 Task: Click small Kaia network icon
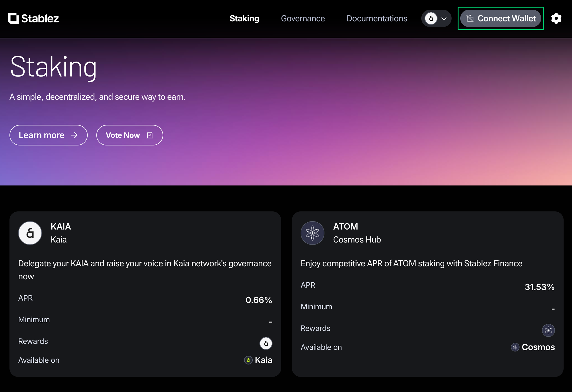(x=248, y=360)
